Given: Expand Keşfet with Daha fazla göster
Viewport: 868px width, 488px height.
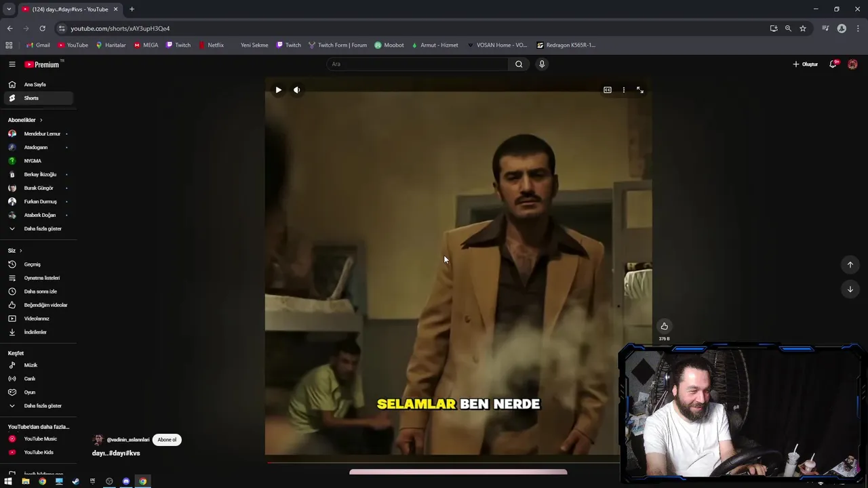Looking at the screenshot, I should pos(38,406).
